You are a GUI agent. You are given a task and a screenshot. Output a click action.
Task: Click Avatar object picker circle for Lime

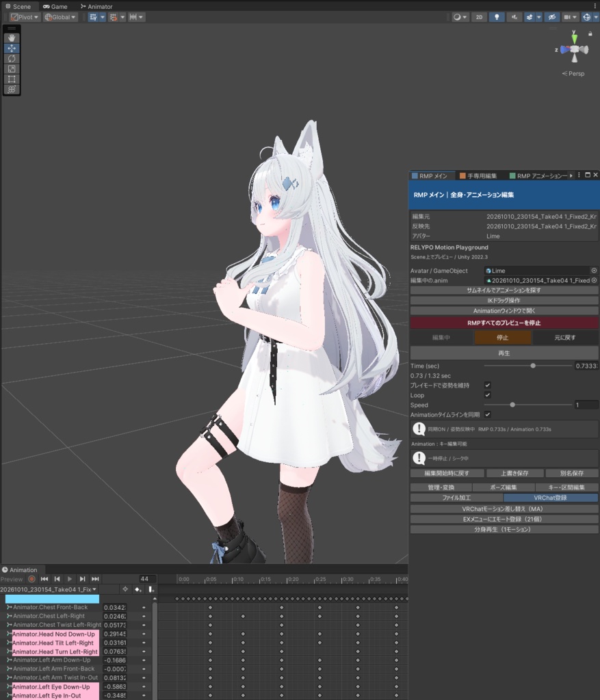point(594,271)
